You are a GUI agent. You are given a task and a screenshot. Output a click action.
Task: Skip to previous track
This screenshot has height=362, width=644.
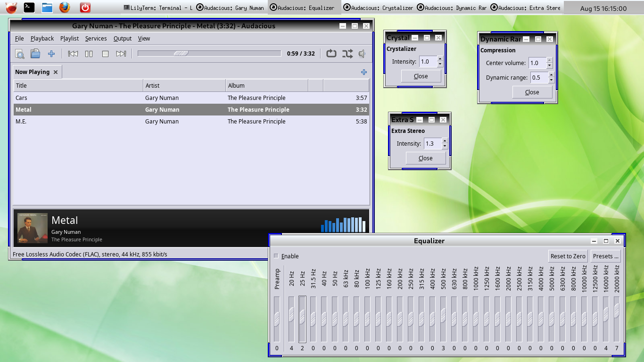73,54
